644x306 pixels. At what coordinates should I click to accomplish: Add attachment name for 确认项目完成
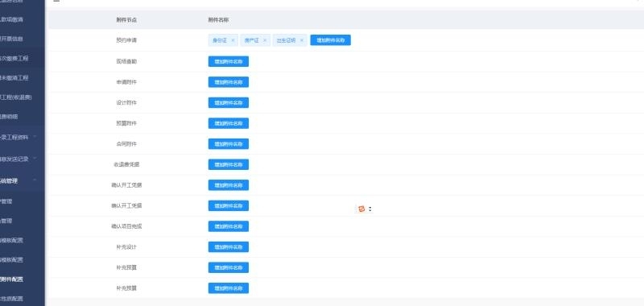point(229,226)
